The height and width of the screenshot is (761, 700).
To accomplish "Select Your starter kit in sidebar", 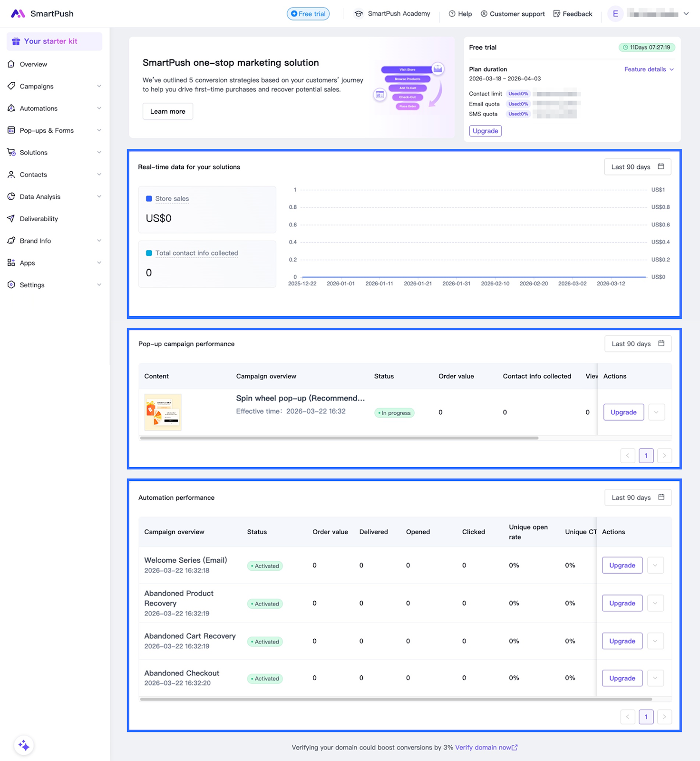I will coord(50,41).
